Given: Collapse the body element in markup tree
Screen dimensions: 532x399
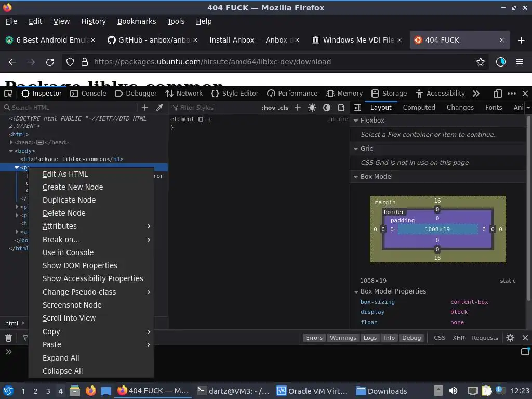Looking at the screenshot, I should pyautogui.click(x=11, y=151).
